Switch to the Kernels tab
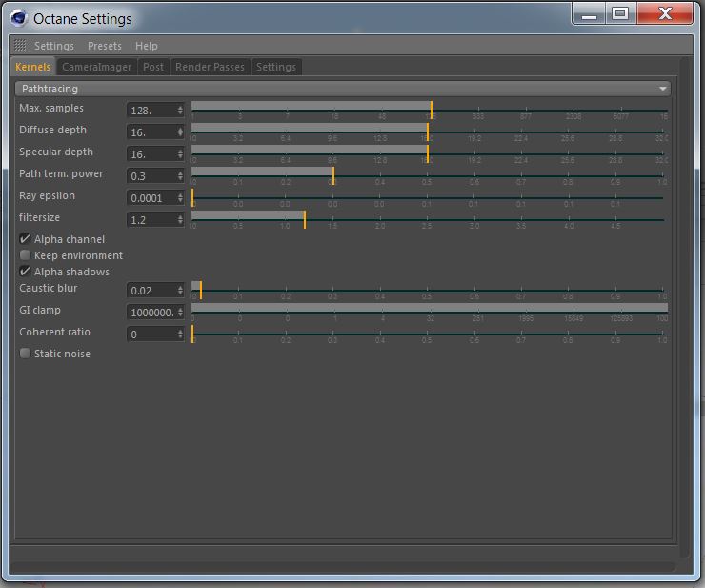This screenshot has width=705, height=588. click(32, 67)
